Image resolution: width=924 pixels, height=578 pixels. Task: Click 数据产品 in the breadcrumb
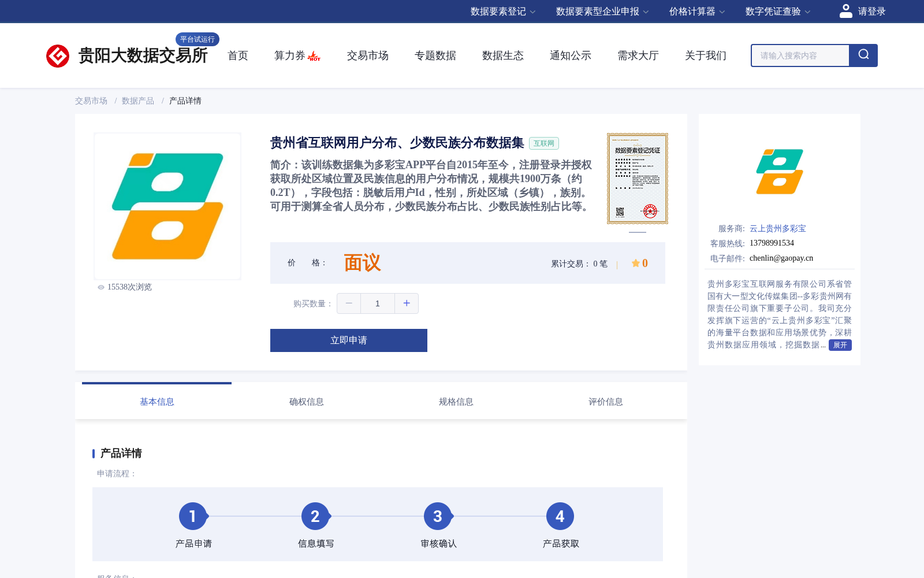coord(138,101)
